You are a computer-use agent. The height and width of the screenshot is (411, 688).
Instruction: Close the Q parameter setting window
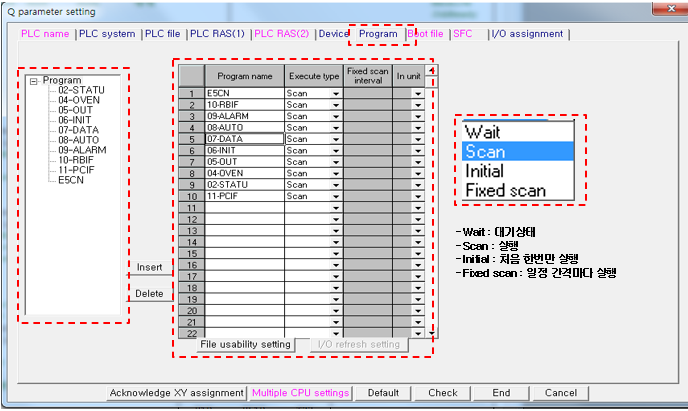tap(671, 8)
